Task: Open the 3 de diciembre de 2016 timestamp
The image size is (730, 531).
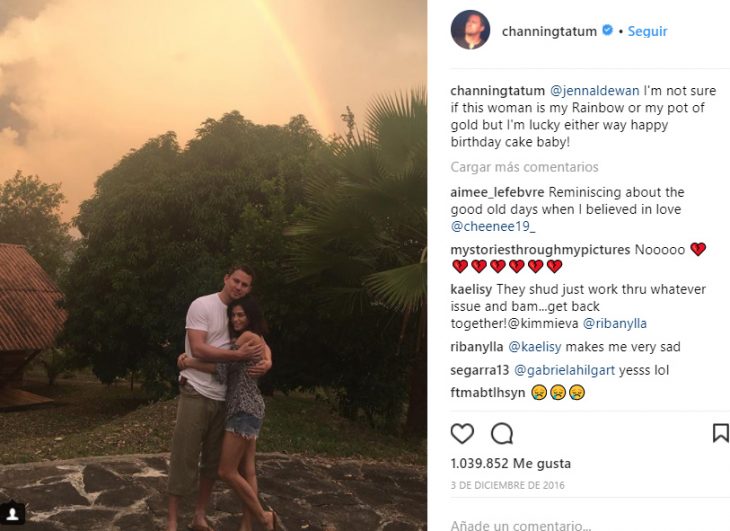Action: coord(507,485)
